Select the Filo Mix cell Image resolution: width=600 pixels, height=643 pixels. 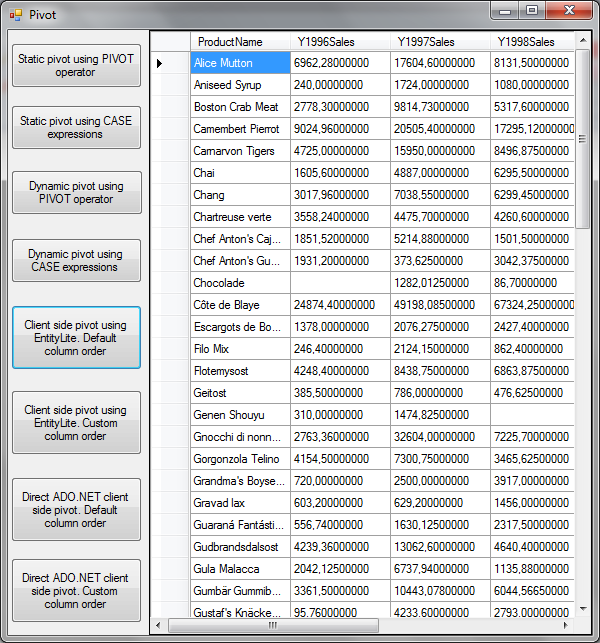point(240,349)
